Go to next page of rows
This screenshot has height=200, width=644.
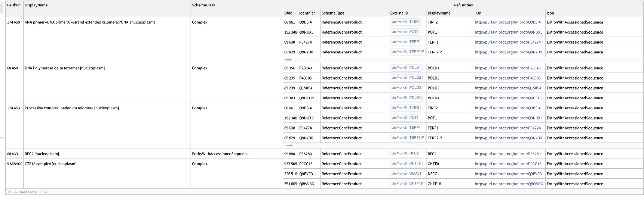coord(40,192)
